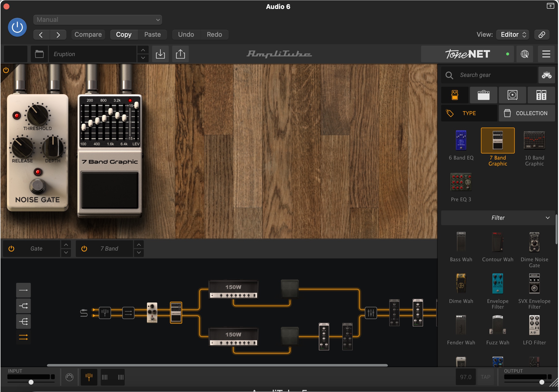Click the save preset download icon
Screen dimensions: 559x392
[160, 54]
